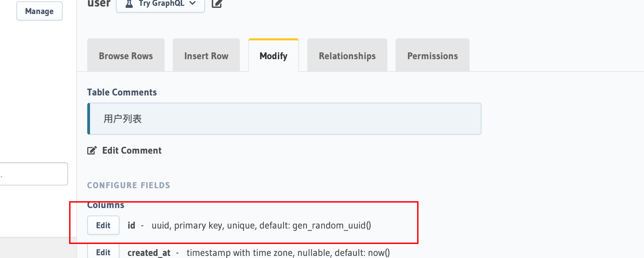
Task: Click the created_at column name label
Action: [149, 253]
